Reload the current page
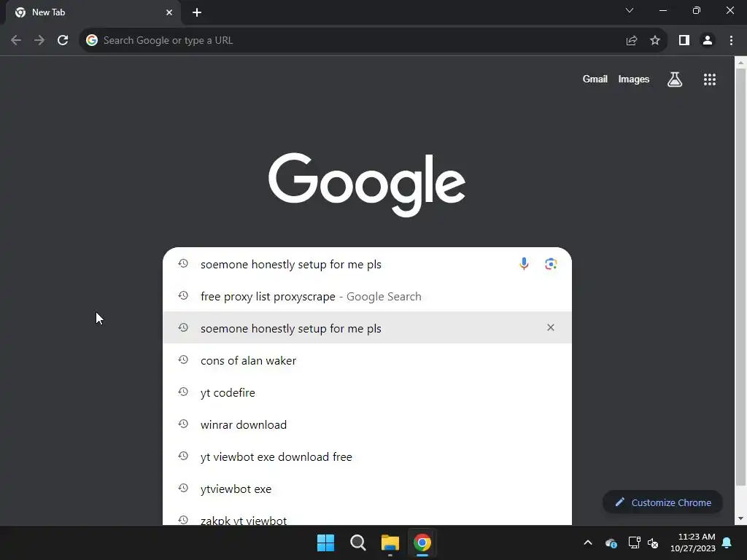This screenshot has width=747, height=560. point(63,41)
